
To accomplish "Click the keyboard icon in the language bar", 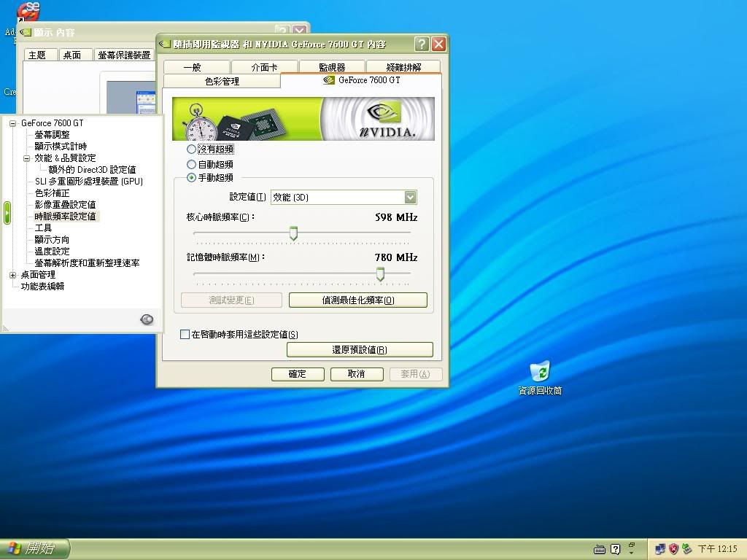I will click(x=600, y=549).
